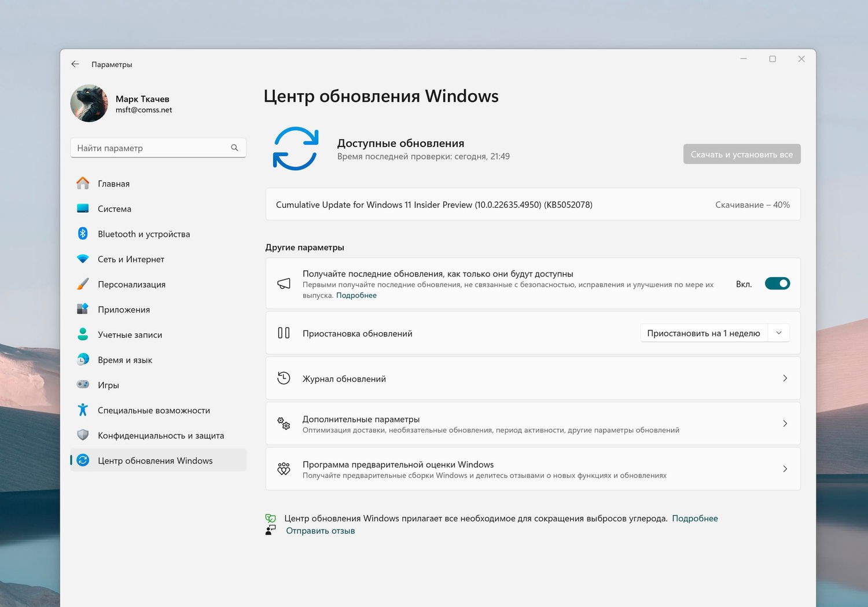
Task: Click the Другие параметры section label
Action: point(304,247)
